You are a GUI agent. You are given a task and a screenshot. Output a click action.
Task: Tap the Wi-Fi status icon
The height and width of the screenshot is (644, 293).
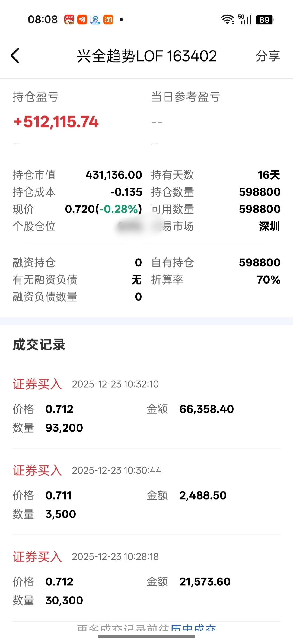[228, 20]
